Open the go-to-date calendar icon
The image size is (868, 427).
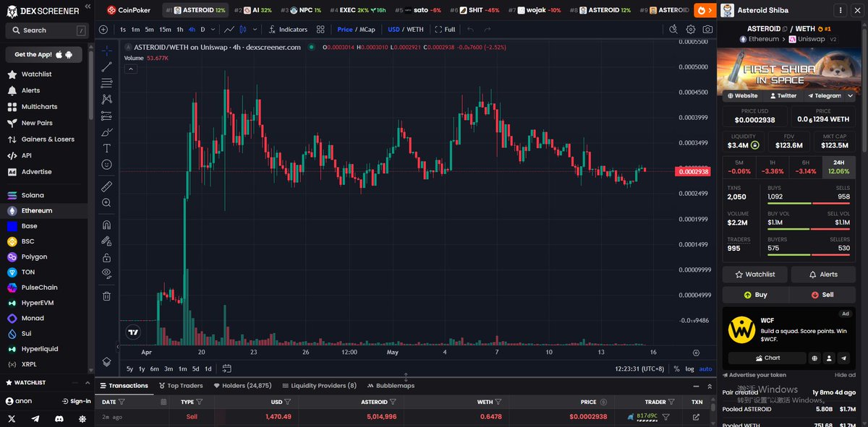[x=226, y=368]
